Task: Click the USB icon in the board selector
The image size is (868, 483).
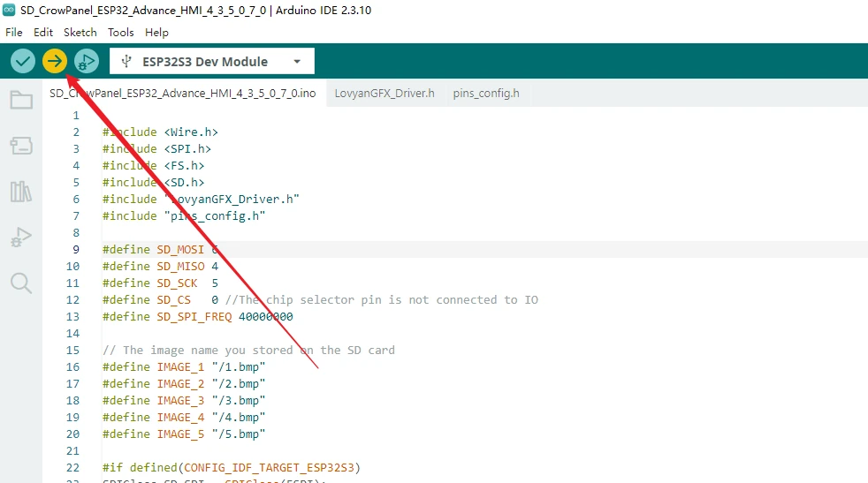Action: coord(126,61)
